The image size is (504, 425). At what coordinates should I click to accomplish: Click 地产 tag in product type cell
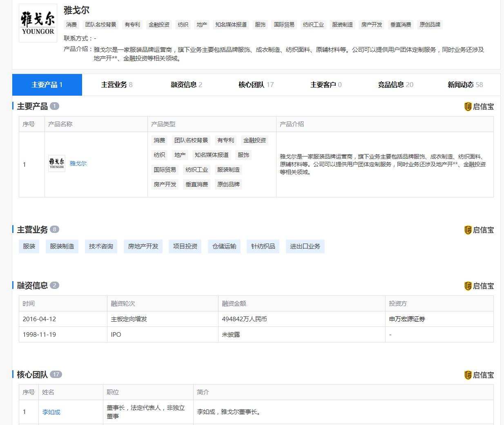180,155
